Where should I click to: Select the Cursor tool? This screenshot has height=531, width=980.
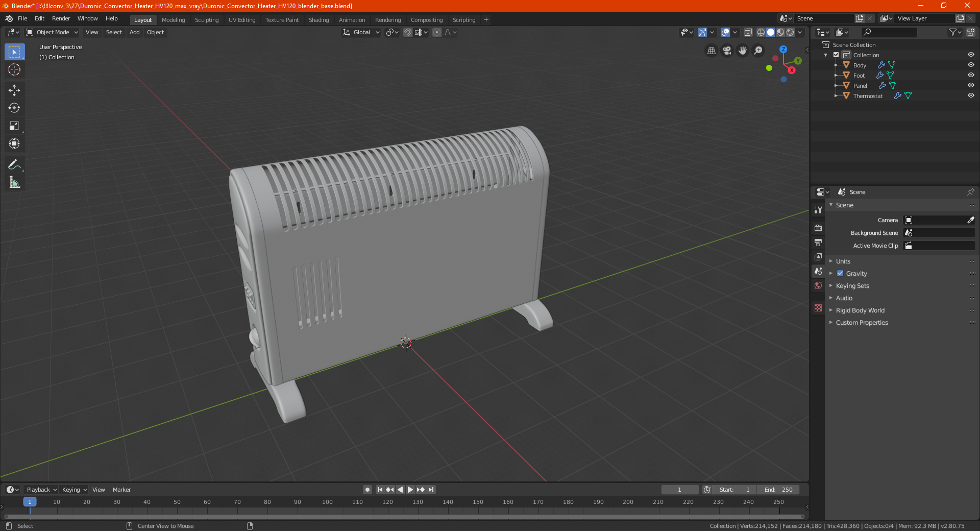click(x=14, y=69)
